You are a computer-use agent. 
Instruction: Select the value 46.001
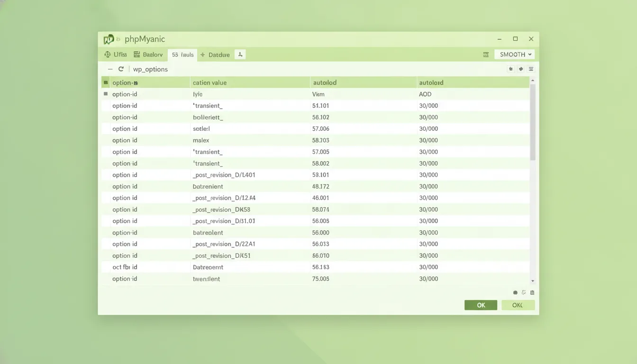point(320,198)
